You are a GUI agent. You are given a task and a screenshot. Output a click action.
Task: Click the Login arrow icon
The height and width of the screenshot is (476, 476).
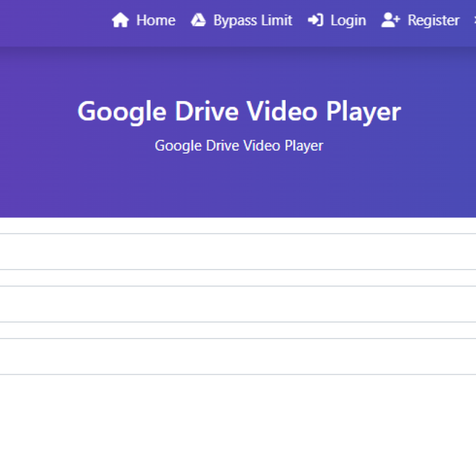[316, 20]
